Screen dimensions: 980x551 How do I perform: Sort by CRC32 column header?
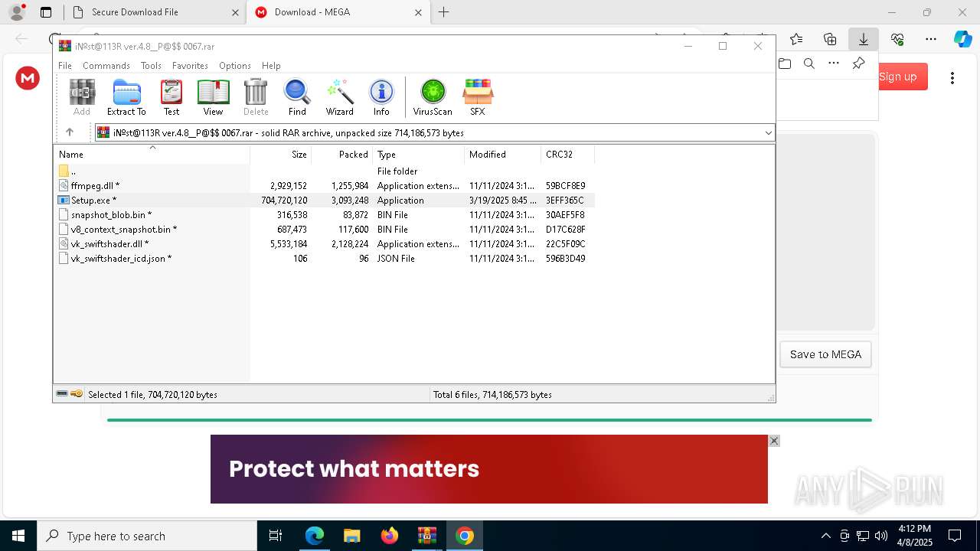(568, 155)
